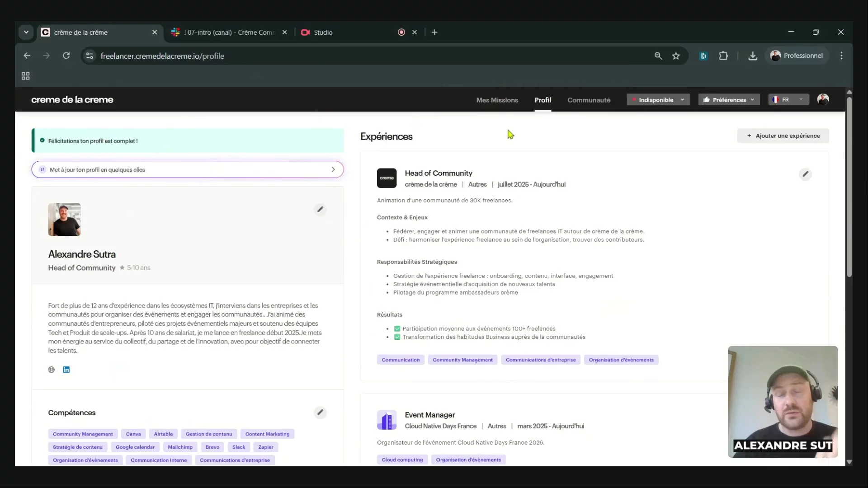Click the Content Marketing skill tag
This screenshot has width=868, height=488.
pyautogui.click(x=267, y=434)
